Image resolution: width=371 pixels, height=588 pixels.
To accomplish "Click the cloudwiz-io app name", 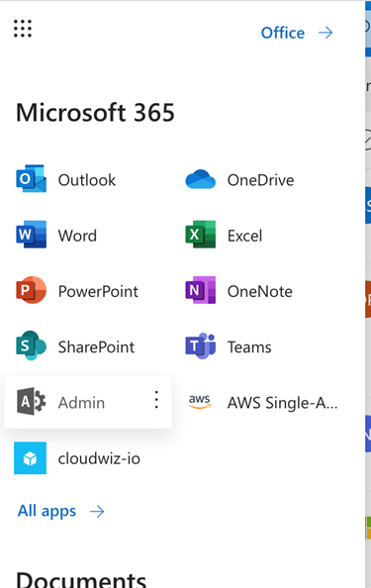I will tap(99, 458).
